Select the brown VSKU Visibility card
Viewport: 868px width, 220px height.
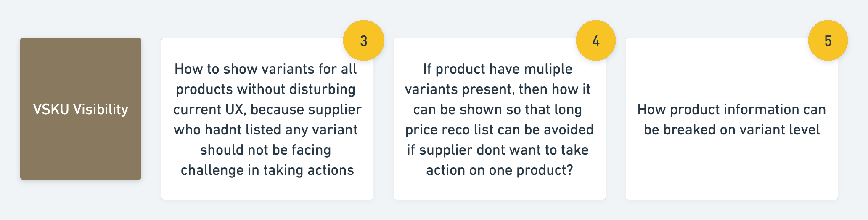[x=81, y=109]
